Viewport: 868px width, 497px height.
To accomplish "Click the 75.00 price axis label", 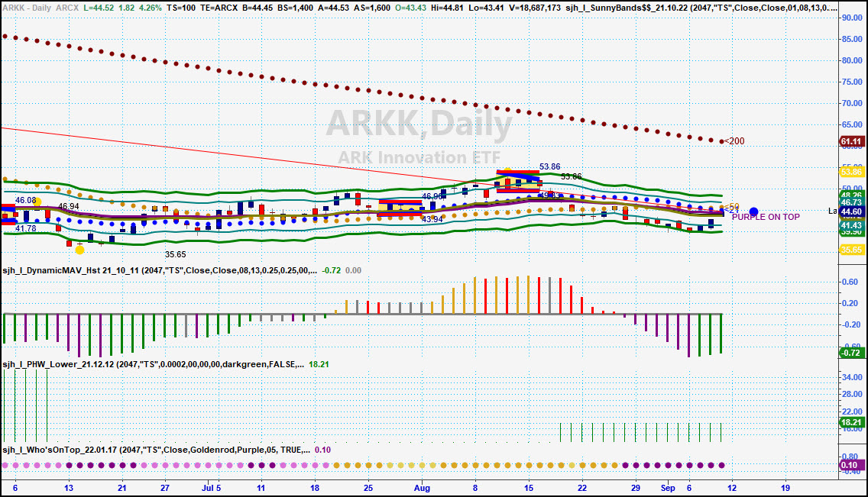I will pyautogui.click(x=852, y=82).
